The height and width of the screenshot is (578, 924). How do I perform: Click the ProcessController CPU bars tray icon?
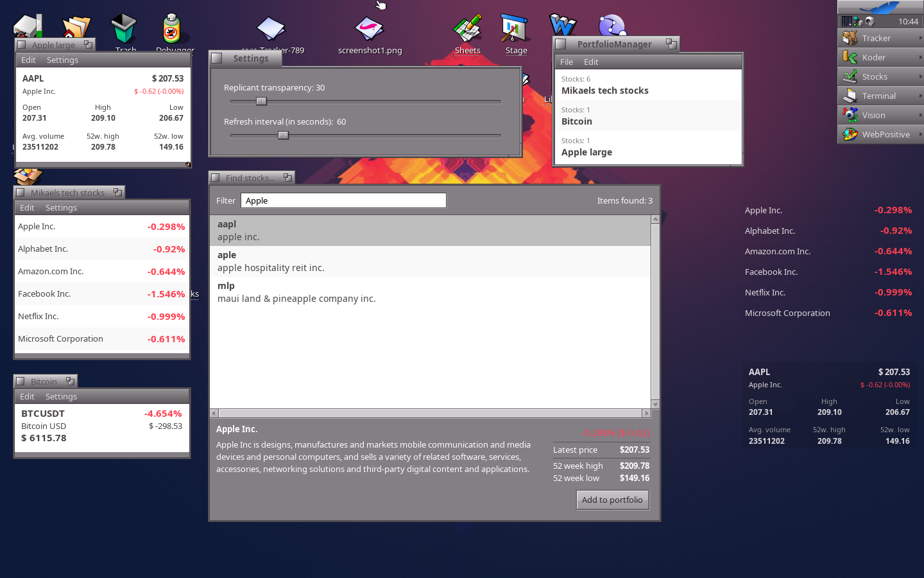click(846, 21)
